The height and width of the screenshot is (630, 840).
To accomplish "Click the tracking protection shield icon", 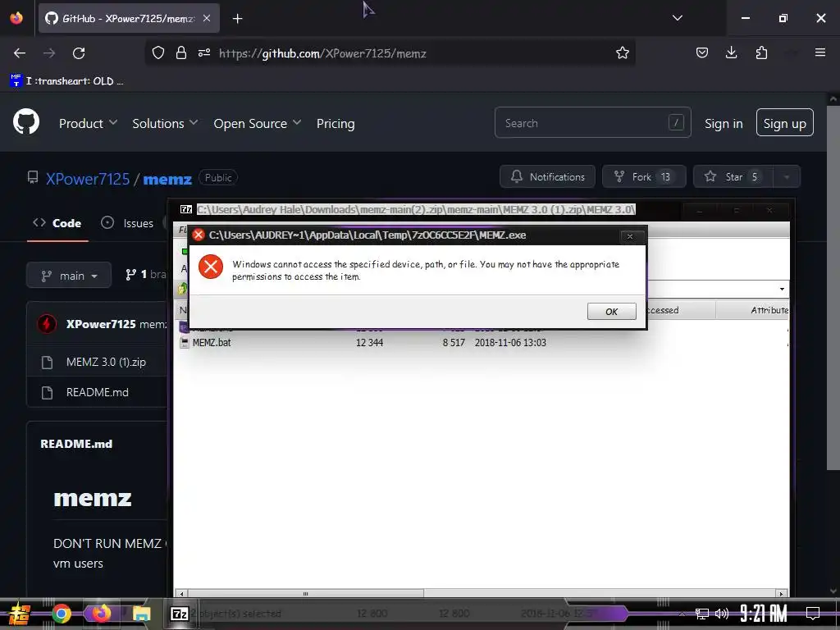I will tap(158, 53).
